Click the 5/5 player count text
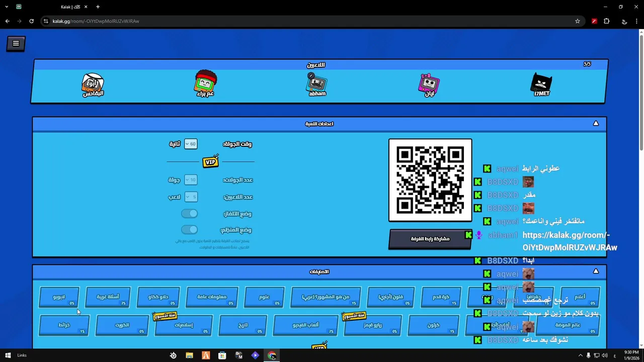Image resolution: width=644 pixels, height=362 pixels. tap(587, 64)
